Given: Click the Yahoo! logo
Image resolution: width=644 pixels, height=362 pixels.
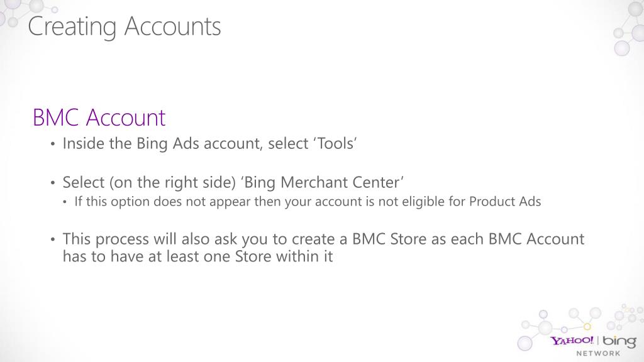Looking at the screenshot, I should click(x=573, y=341).
